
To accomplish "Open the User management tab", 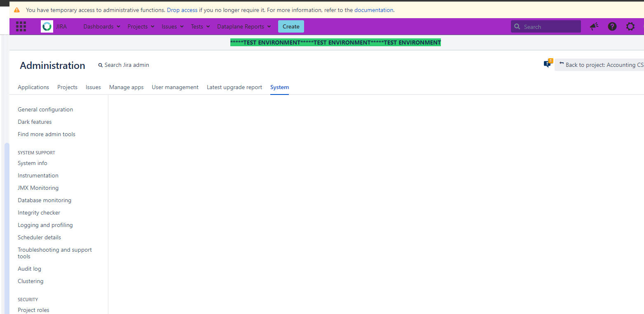I will click(175, 87).
